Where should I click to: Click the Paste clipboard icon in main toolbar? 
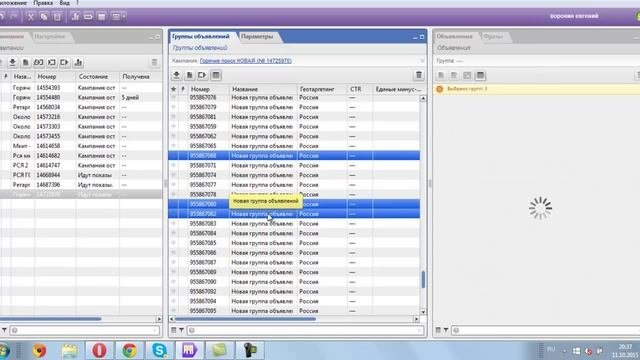coord(57,16)
